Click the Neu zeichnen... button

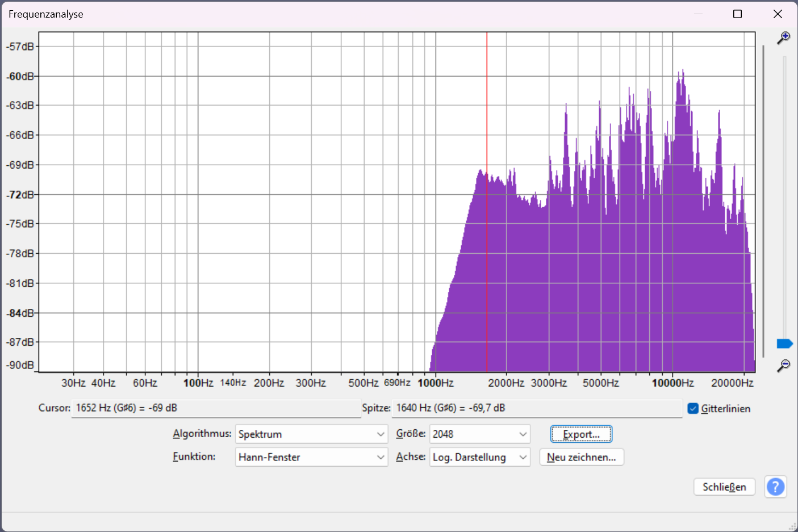(x=582, y=457)
